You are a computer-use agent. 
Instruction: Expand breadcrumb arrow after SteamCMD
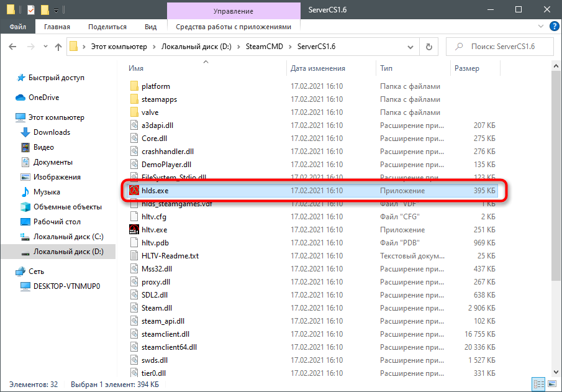click(x=289, y=47)
